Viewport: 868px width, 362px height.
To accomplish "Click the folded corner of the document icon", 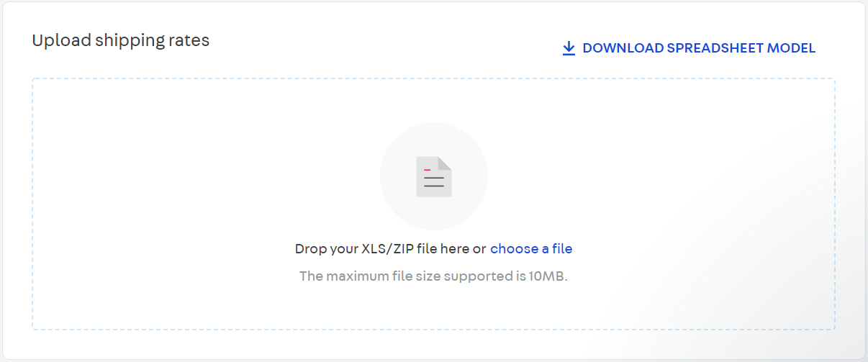I will 445,163.
